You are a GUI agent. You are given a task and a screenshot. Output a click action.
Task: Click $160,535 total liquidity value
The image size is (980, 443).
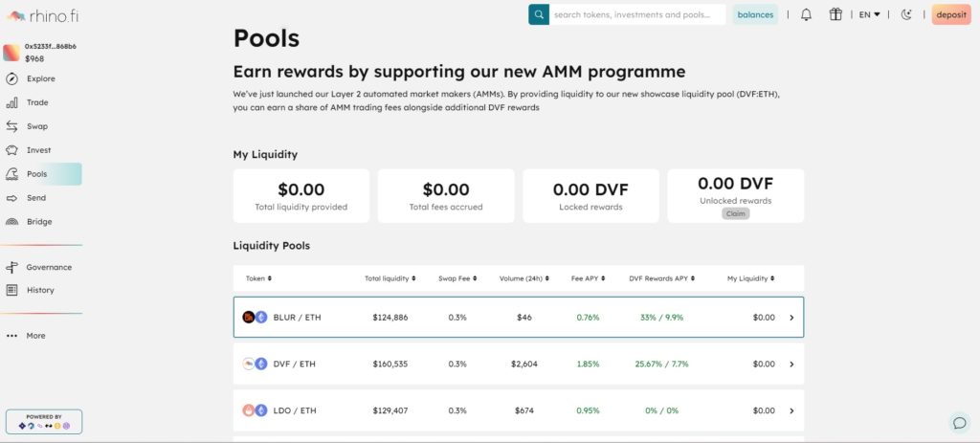[390, 365]
